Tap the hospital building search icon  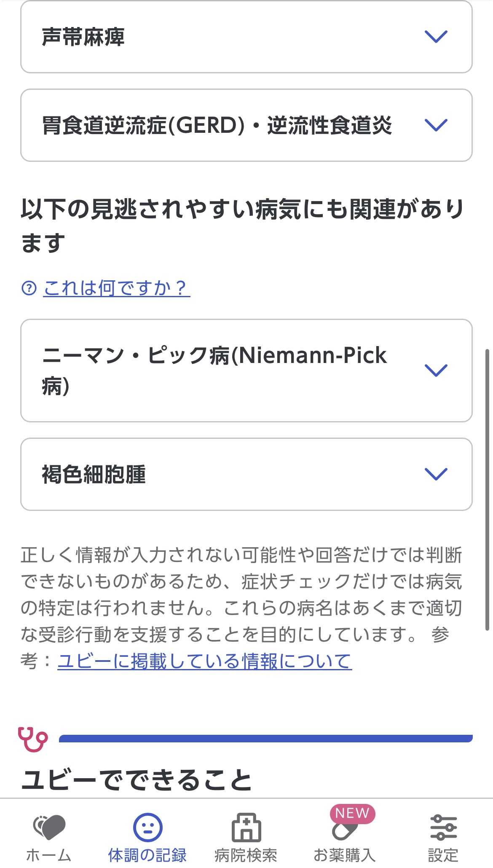[246, 827]
